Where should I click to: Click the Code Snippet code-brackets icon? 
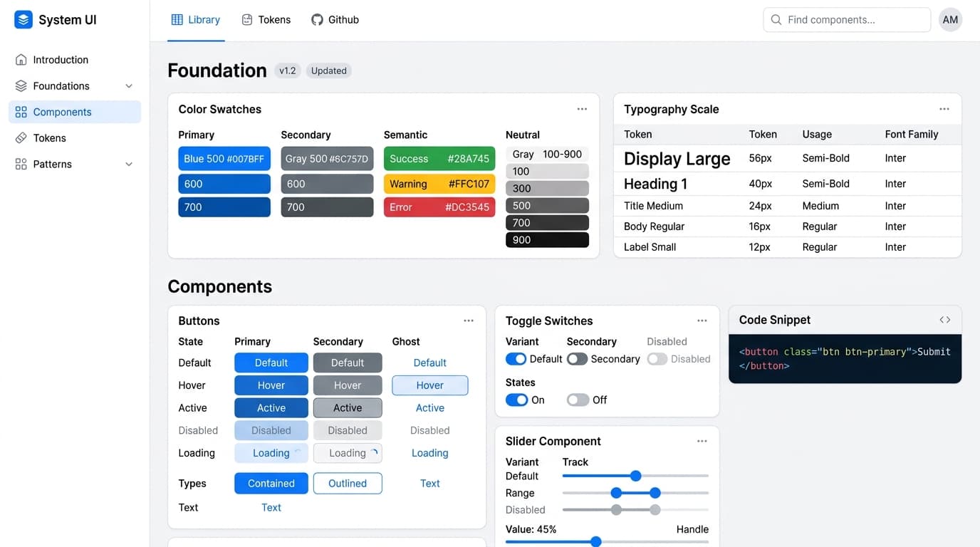point(945,320)
